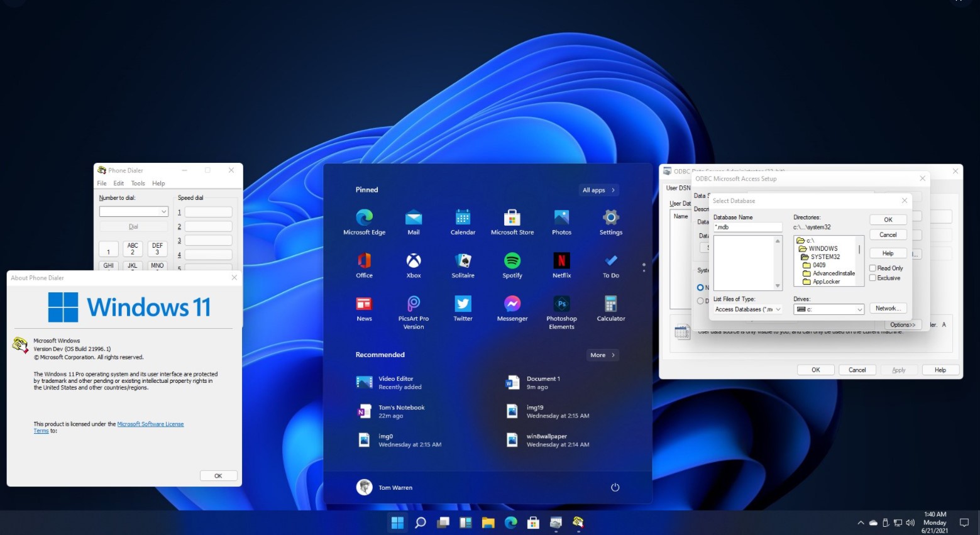
Task: Click the Start button on the taskbar
Action: click(397, 522)
